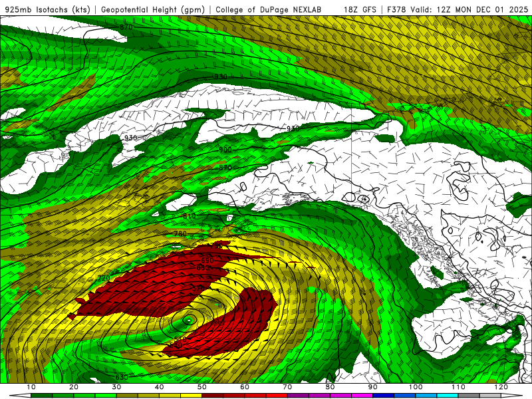Click the 100 knots color bar label
Screen dimensions: 532x399
click(x=415, y=387)
